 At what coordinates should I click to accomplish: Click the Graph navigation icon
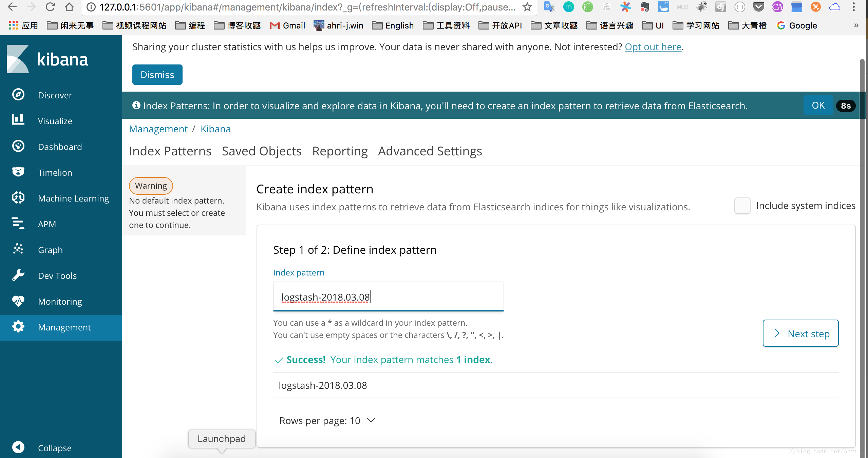[18, 250]
